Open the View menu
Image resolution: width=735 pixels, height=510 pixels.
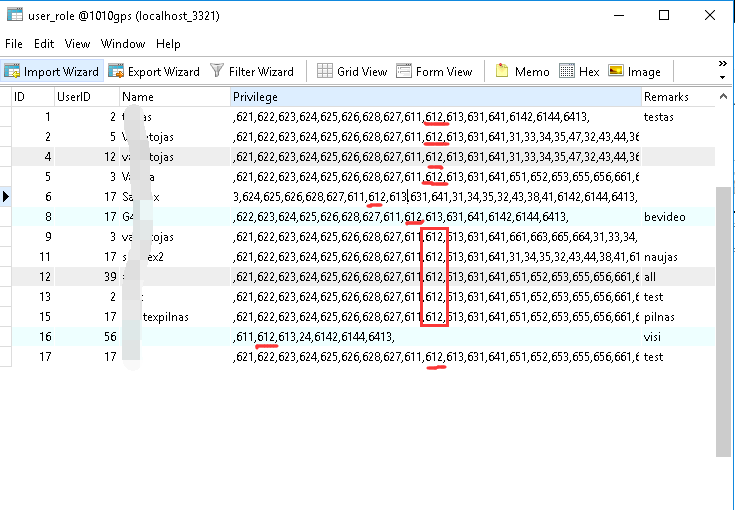[77, 44]
